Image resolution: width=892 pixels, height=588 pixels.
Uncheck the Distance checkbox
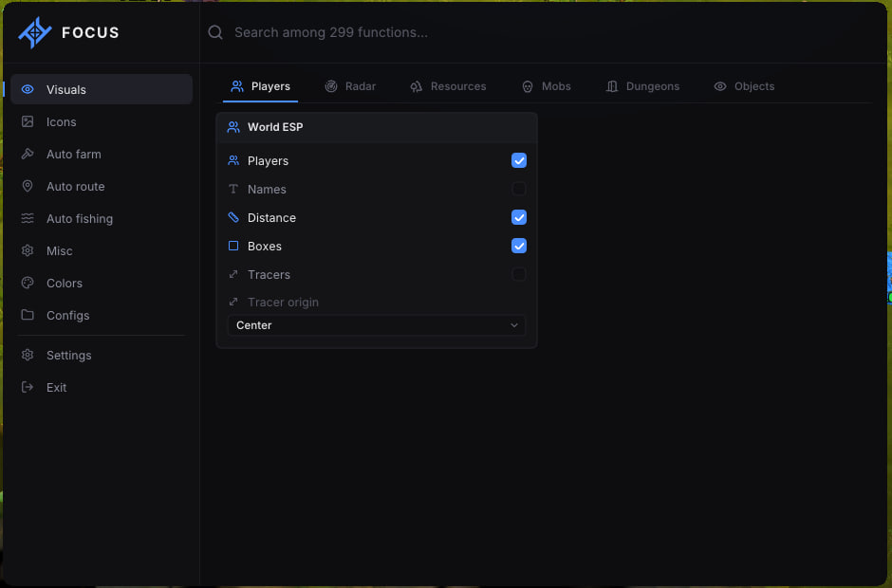coord(519,217)
